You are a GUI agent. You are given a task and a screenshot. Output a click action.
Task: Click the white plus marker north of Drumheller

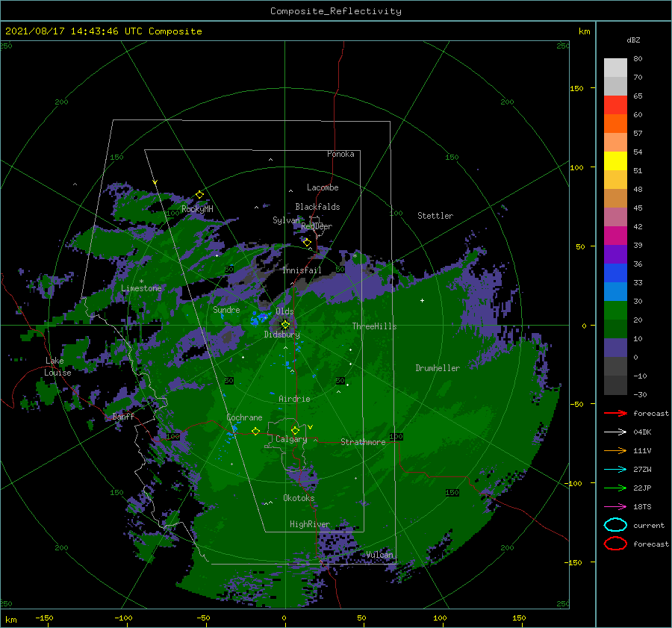click(422, 300)
